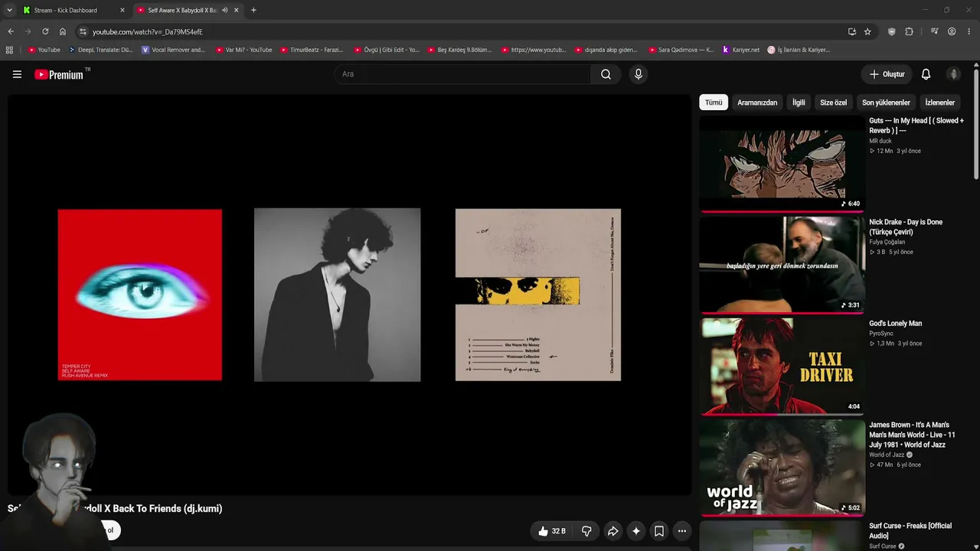The height and width of the screenshot is (551, 980).
Task: Bookmark this page with star icon
Action: click(867, 31)
